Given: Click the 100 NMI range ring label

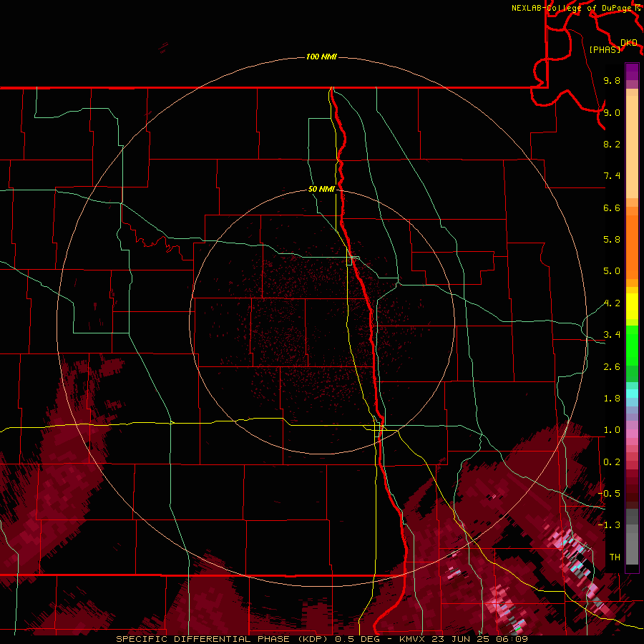Looking at the screenshot, I should (x=321, y=57).
